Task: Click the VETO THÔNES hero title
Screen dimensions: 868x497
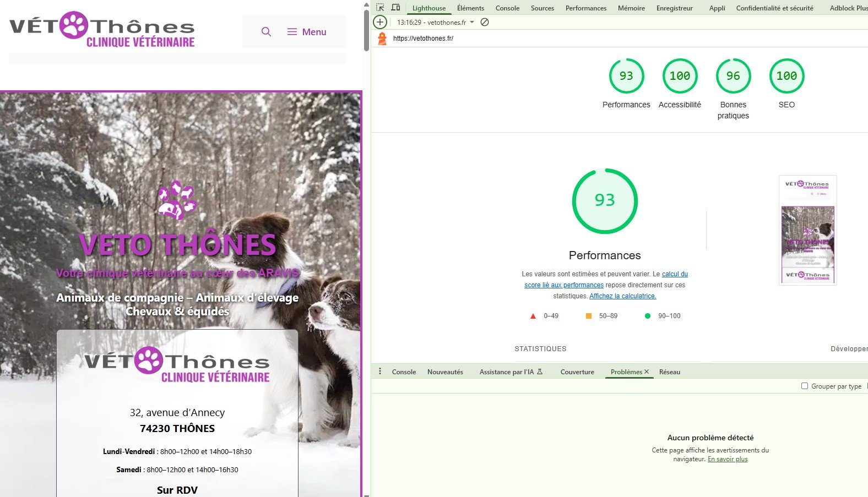Action: point(177,245)
